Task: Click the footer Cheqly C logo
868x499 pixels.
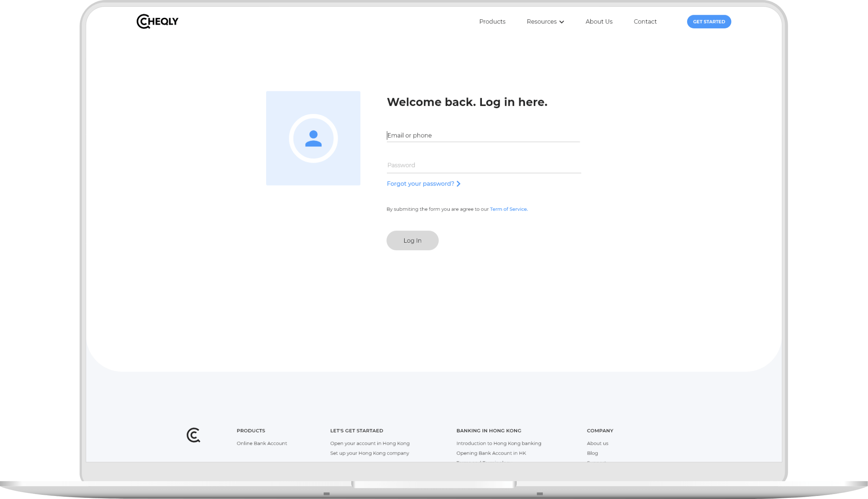Action: click(193, 435)
